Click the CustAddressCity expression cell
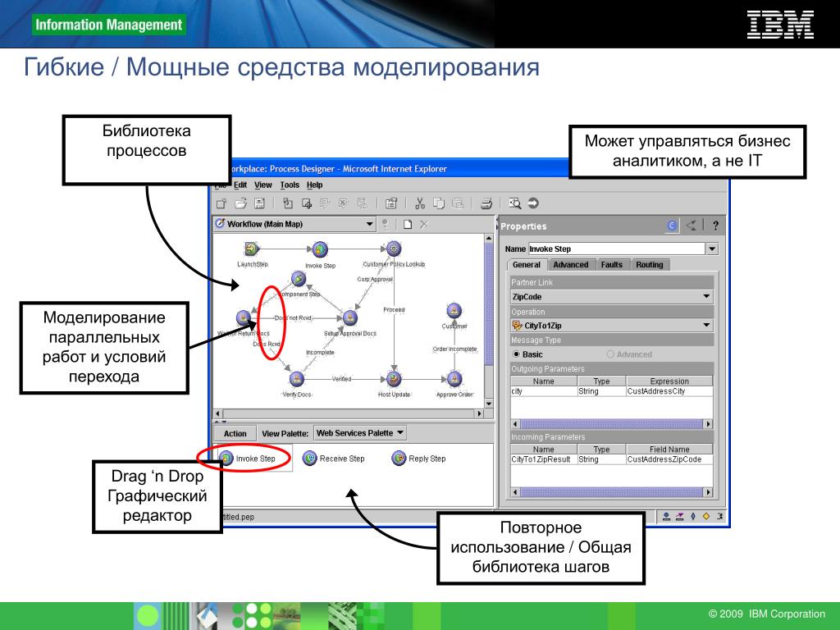840x630 pixels. 669,391
